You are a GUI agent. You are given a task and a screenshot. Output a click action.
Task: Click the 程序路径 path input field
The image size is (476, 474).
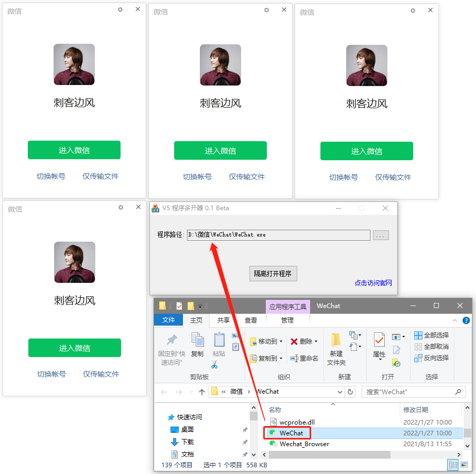[x=278, y=235]
